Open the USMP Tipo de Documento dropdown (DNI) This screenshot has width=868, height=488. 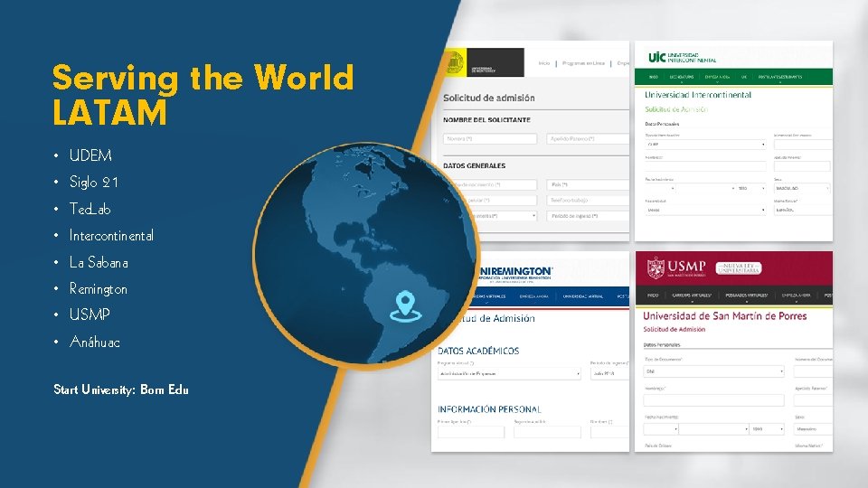(713, 371)
